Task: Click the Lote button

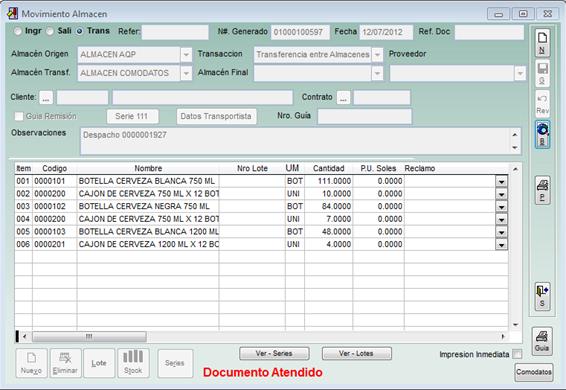Action: point(99,363)
